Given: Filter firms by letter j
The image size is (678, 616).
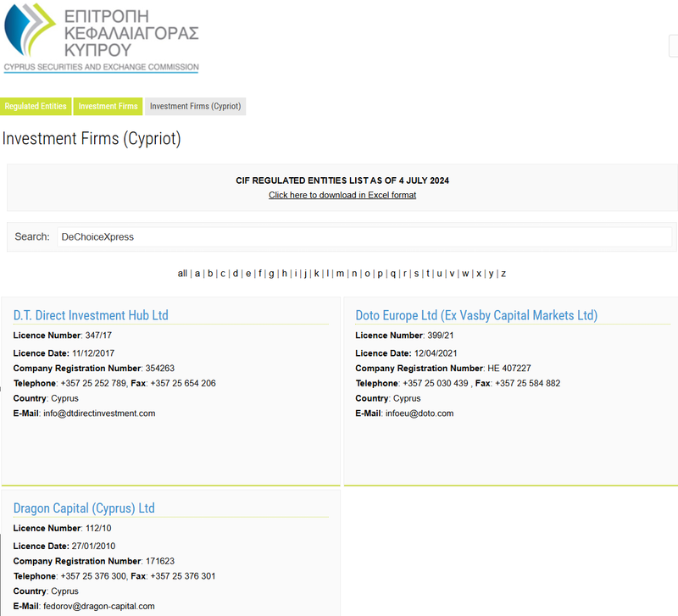Looking at the screenshot, I should click(x=305, y=274).
